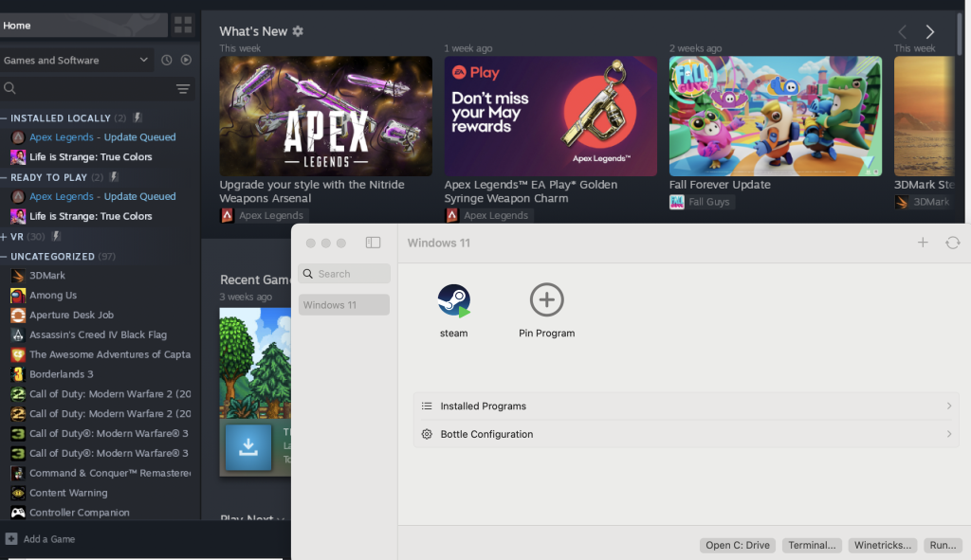Collapse the Uncategorized category
This screenshot has height=560, width=971.
click(5, 256)
